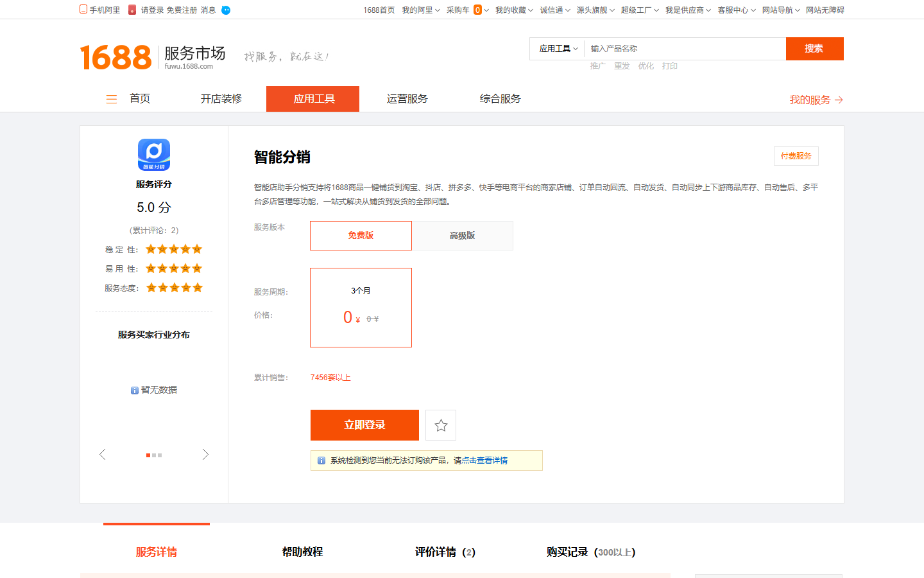Click the 累计评论: 2 text

[x=154, y=231]
